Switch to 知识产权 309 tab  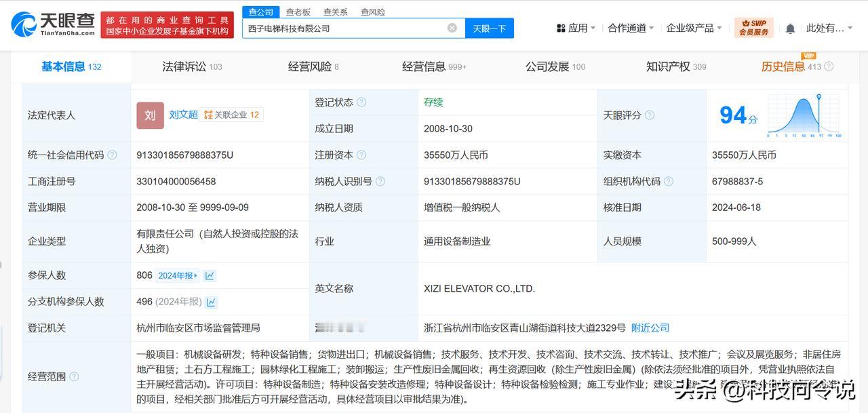tap(676, 66)
